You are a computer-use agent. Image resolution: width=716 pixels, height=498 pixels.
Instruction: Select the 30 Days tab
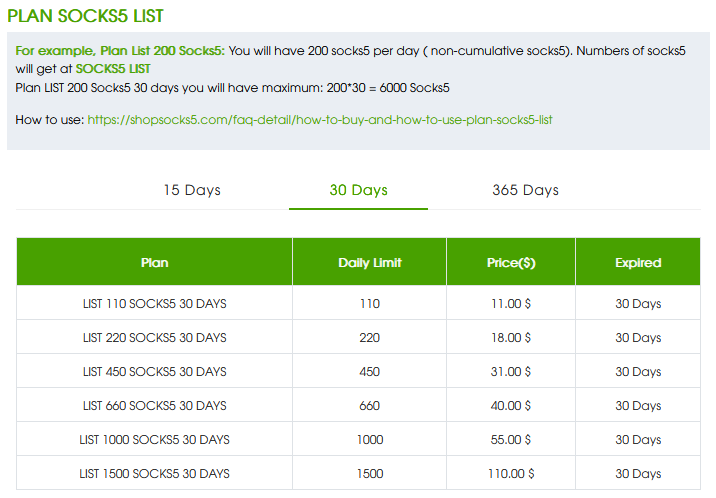(358, 190)
